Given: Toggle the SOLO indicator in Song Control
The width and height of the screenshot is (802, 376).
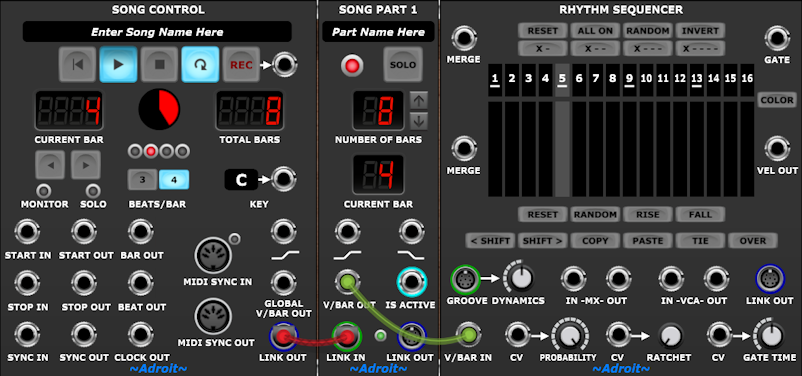Looking at the screenshot, I should [93, 191].
